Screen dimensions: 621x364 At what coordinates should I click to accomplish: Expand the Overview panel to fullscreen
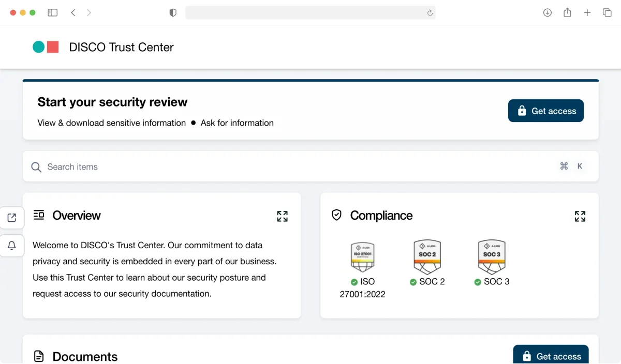point(282,216)
